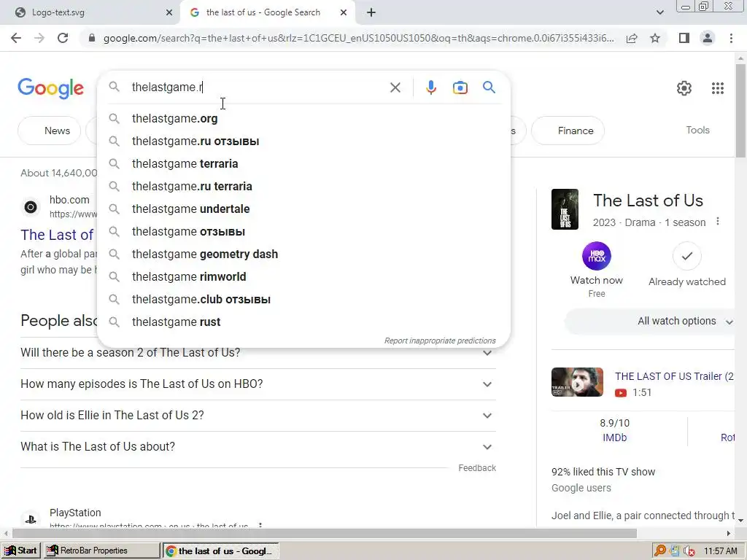The width and height of the screenshot is (747, 560).
Task: Open the Chrome profile avatar menu
Action: [708, 38]
